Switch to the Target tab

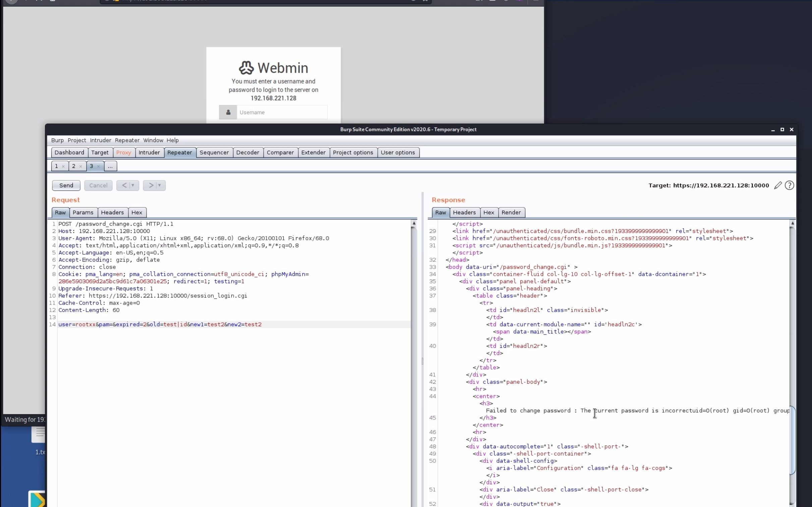coord(100,152)
